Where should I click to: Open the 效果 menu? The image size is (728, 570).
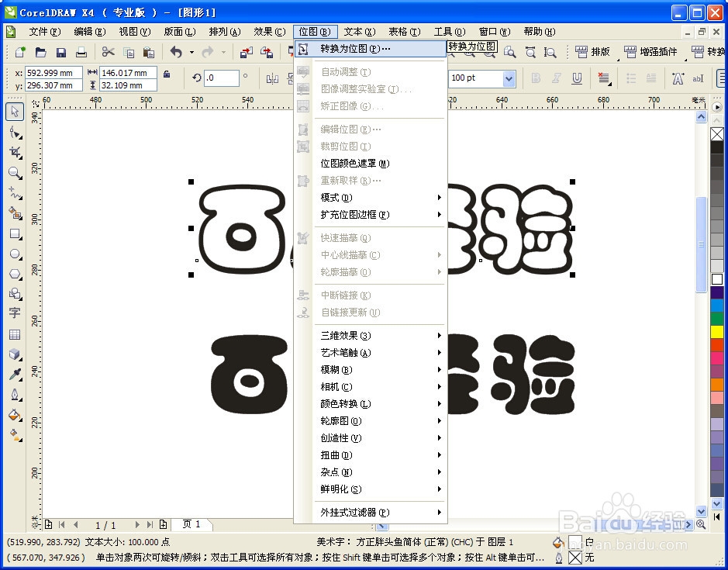(x=269, y=32)
